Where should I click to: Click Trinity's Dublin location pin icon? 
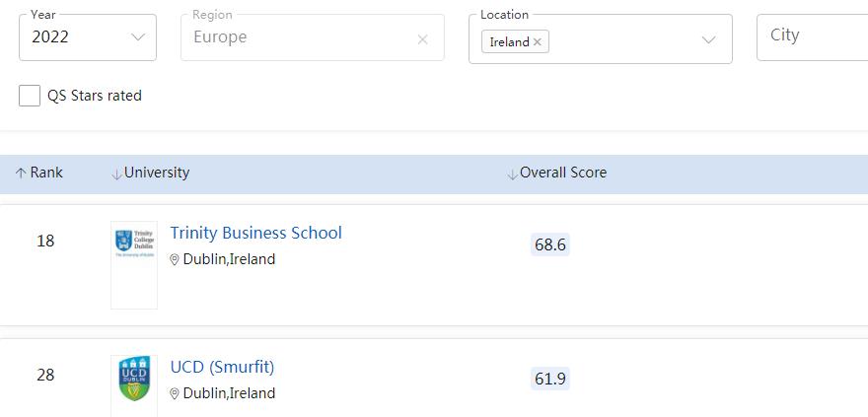[x=175, y=260]
